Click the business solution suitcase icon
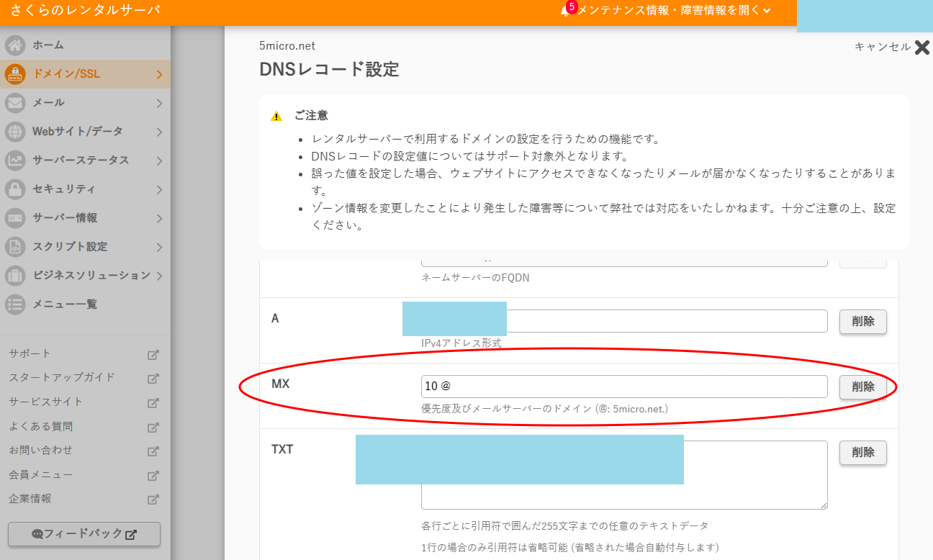Screen dimensions: 933x560 point(15,276)
